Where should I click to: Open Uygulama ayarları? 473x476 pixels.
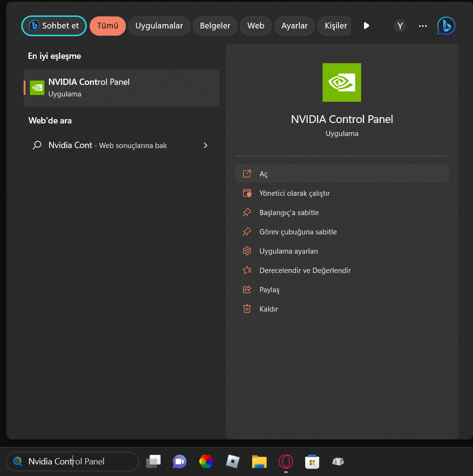point(342,251)
